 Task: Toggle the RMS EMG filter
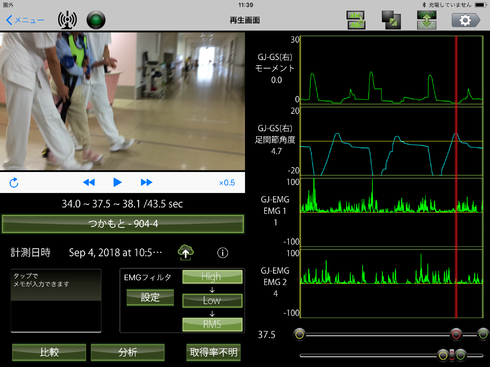point(212,324)
